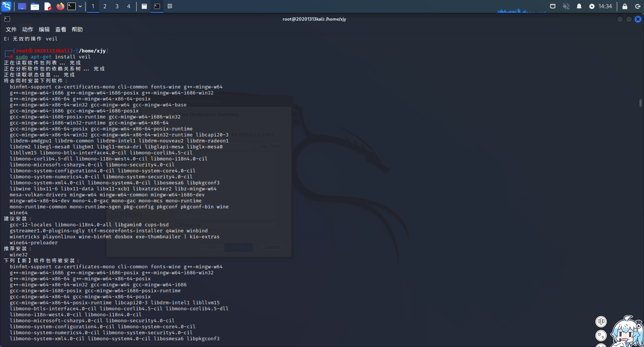Click the 'apt-get' word in the command
This screenshot has width=644, height=347.
[41, 57]
